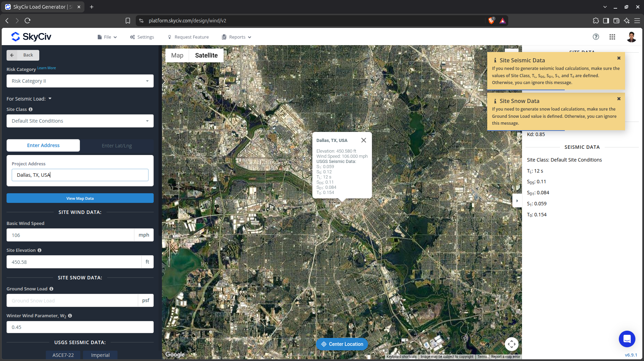Open browser extensions puzzle icon
This screenshot has height=361, width=644.
click(596, 21)
